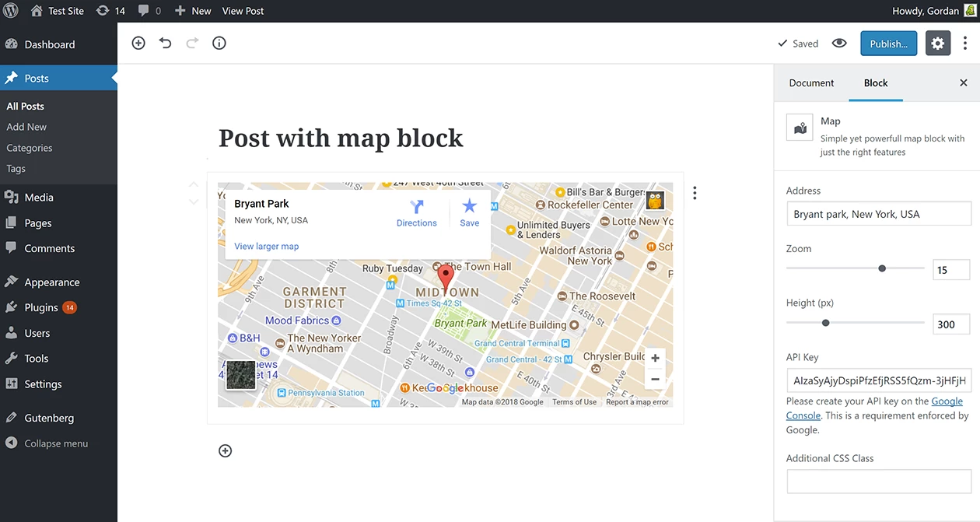Adjust the Zoom slider handle

click(882, 268)
